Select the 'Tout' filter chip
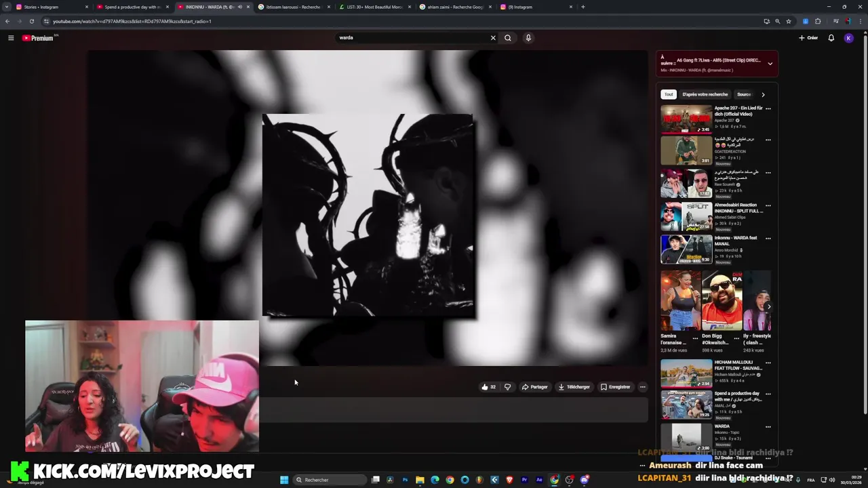This screenshot has width=868, height=488. click(669, 94)
